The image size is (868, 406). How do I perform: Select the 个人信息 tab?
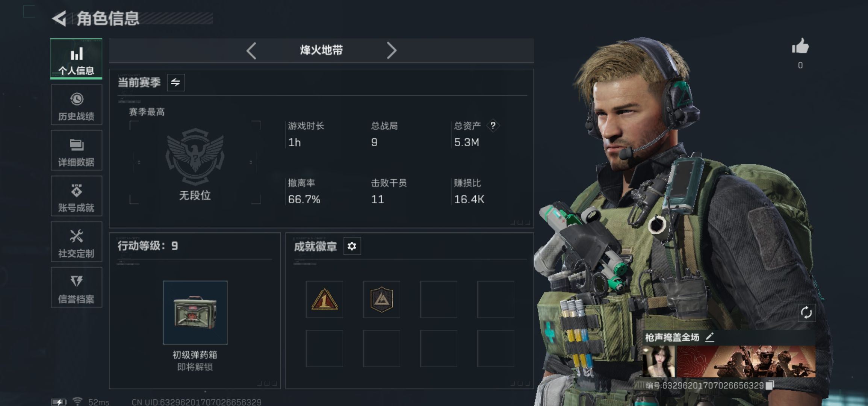click(76, 59)
